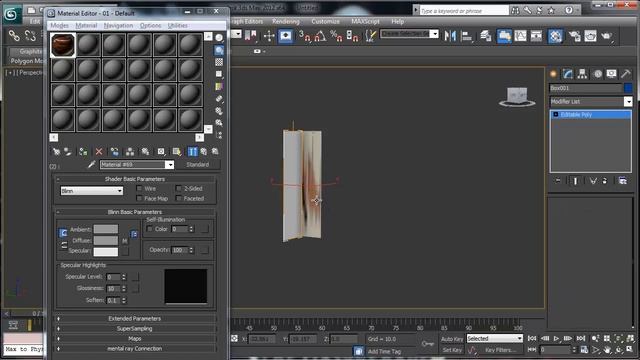Screen dimensions: 640x360
Task: Toggle Auto Key mode
Action: coord(451,339)
